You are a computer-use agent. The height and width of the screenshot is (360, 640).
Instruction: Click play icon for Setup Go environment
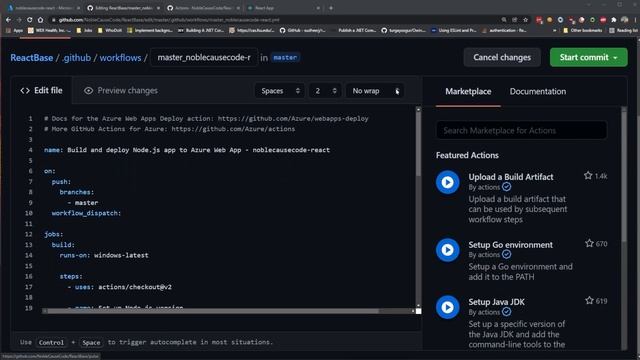[x=447, y=250]
